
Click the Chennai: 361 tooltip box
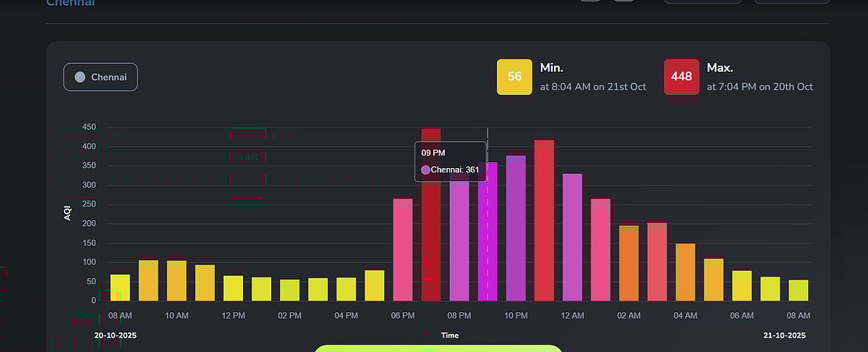450,162
